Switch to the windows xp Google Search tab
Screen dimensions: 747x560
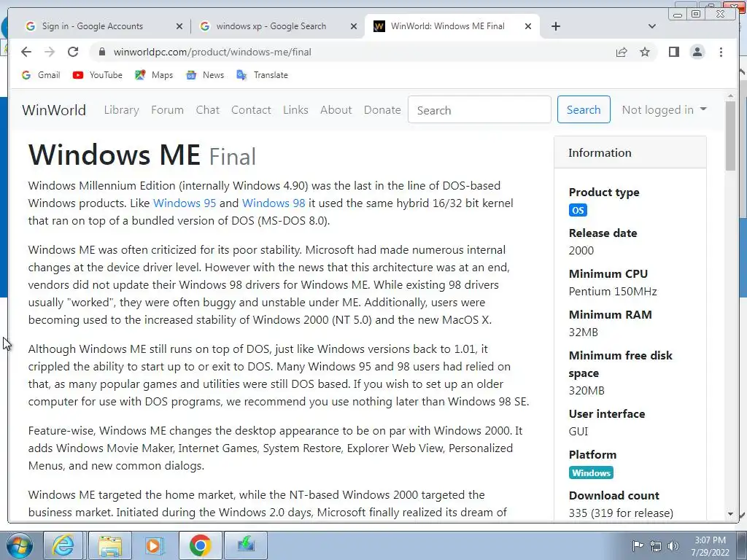pyautogui.click(x=271, y=26)
